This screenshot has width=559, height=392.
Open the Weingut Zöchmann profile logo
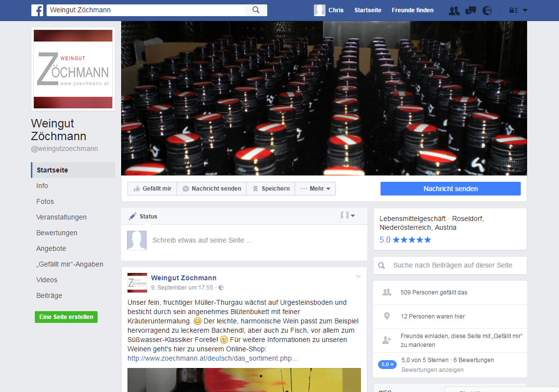tap(73, 69)
